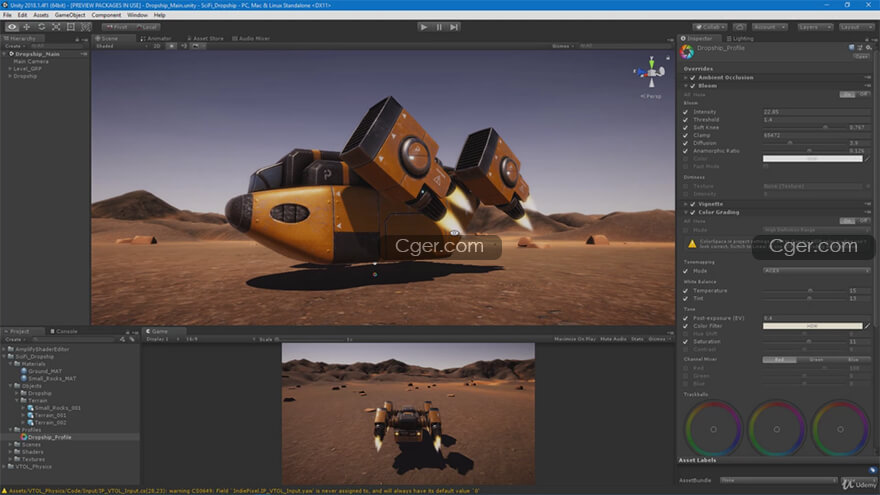This screenshot has height=495, width=880.
Task: Select the Hand (view) tool
Action: click(x=12, y=27)
